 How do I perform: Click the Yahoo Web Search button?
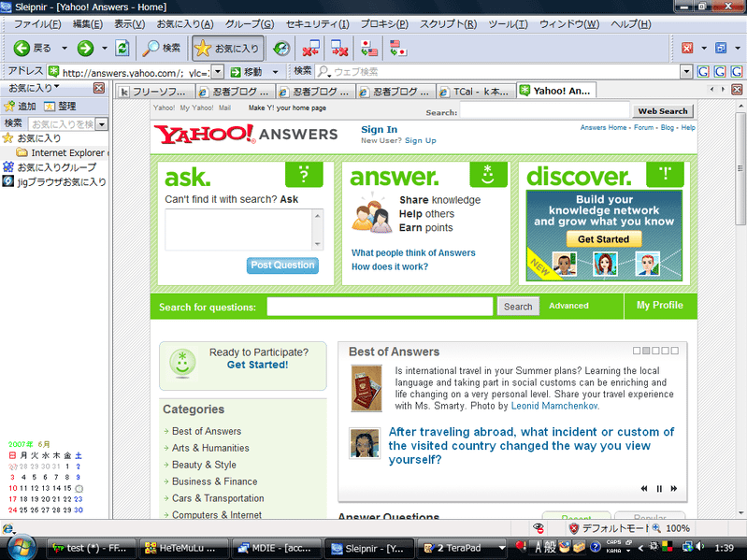(x=663, y=111)
